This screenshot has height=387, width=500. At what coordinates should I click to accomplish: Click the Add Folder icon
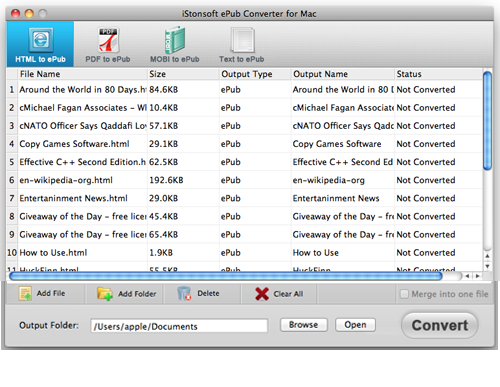[105, 294]
